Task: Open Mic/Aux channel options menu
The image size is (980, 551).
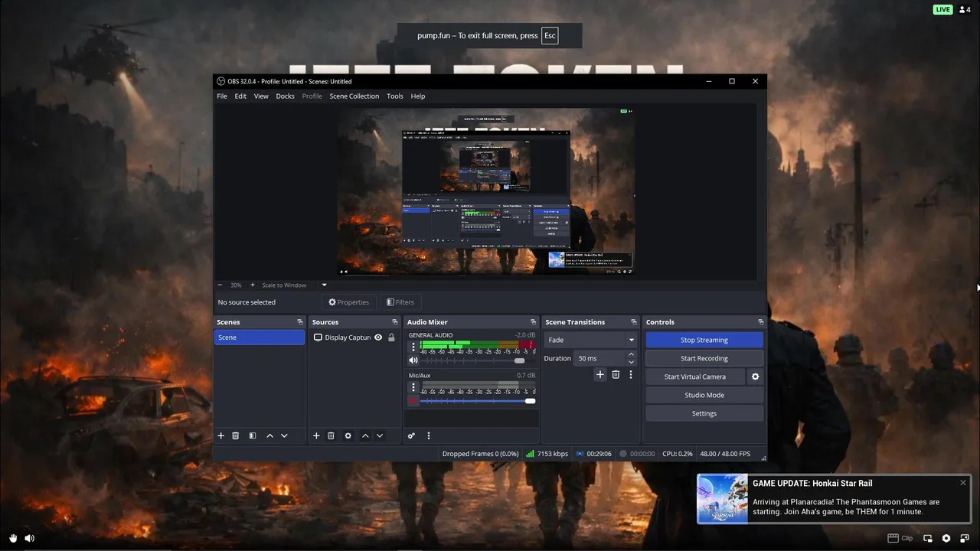Action: coord(413,387)
